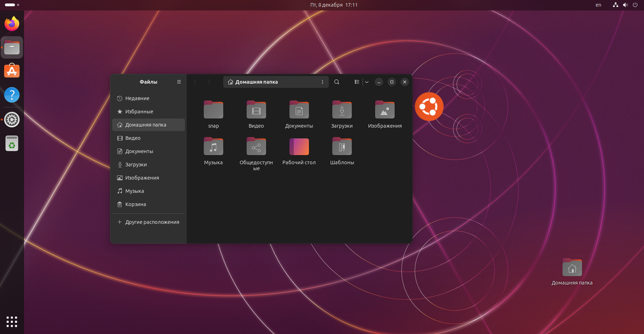This screenshot has height=334, width=644.
Task: Select the Рабочий стол folder thumbnail
Action: pyautogui.click(x=299, y=147)
